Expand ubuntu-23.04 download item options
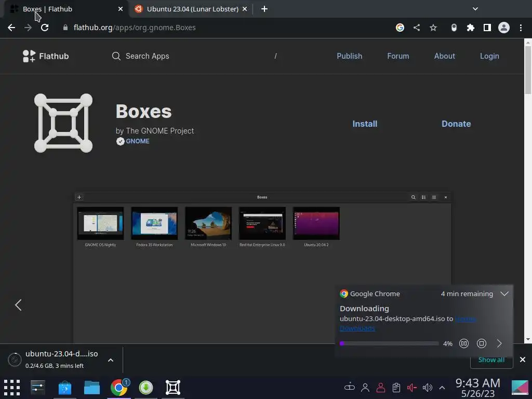This screenshot has width=532, height=399. tap(111, 360)
